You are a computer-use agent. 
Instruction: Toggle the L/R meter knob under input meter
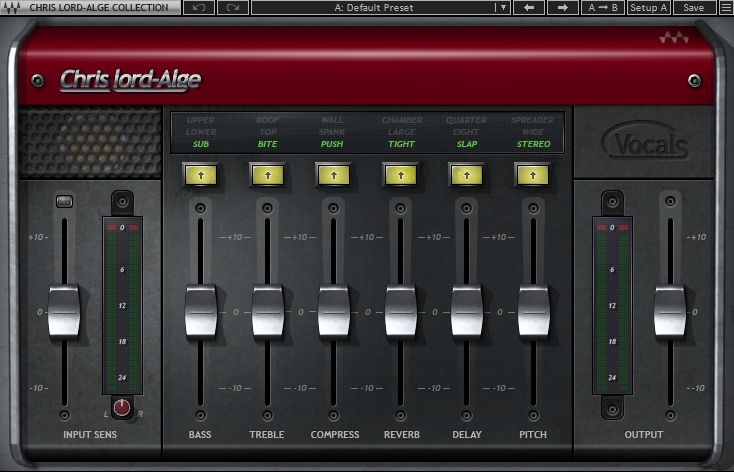122,406
